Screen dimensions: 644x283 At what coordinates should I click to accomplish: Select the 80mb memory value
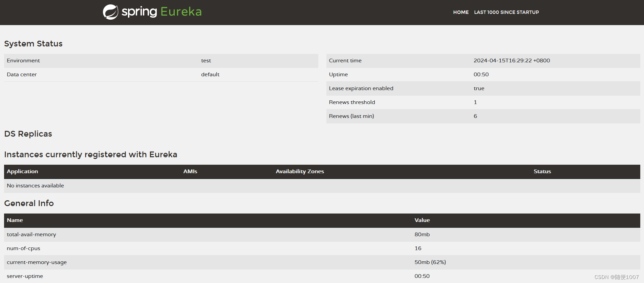pyautogui.click(x=422, y=235)
